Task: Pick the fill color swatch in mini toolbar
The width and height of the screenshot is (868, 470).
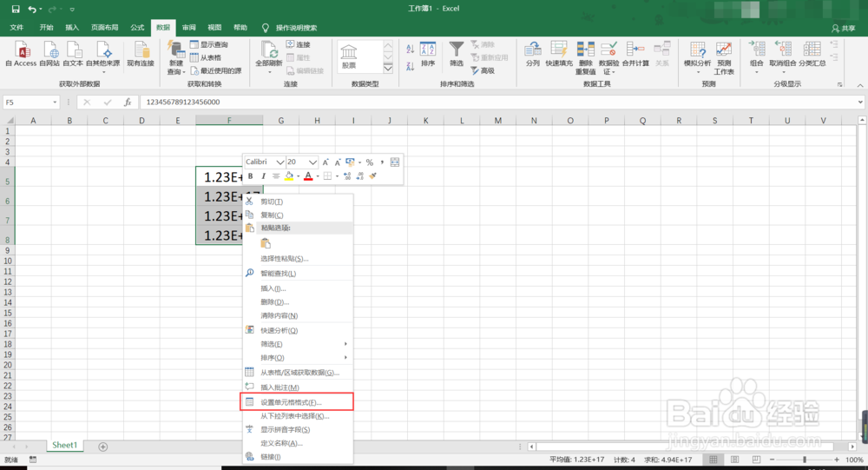Action: [288, 175]
